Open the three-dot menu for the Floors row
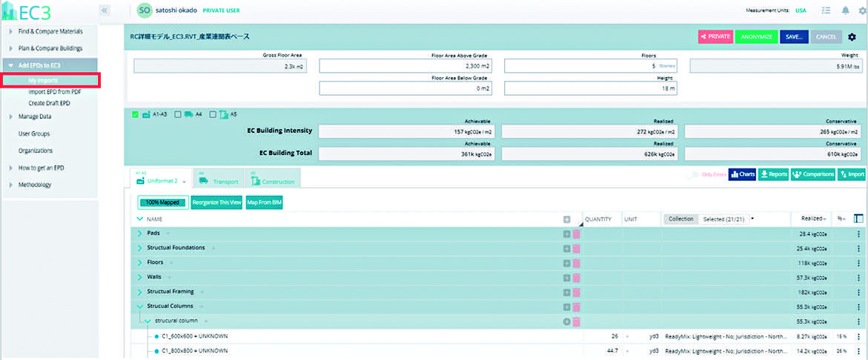This screenshot has height=360, width=868. pos(858,263)
